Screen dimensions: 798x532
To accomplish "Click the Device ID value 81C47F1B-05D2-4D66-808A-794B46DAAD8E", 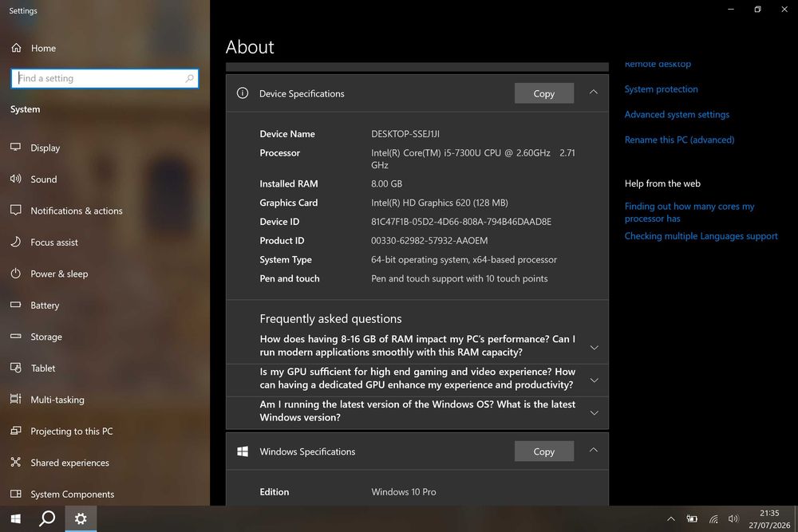I will tap(461, 222).
